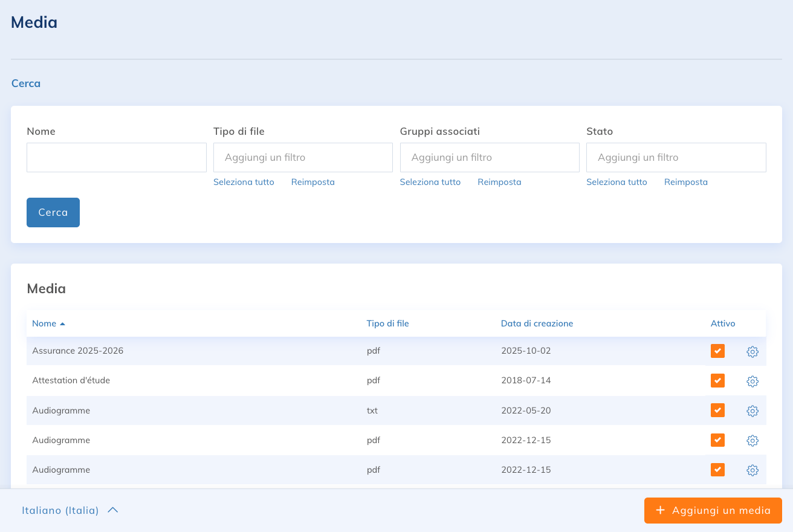Image resolution: width=793 pixels, height=532 pixels.
Task: Click the date 2025-10-02
Action: [x=526, y=351]
